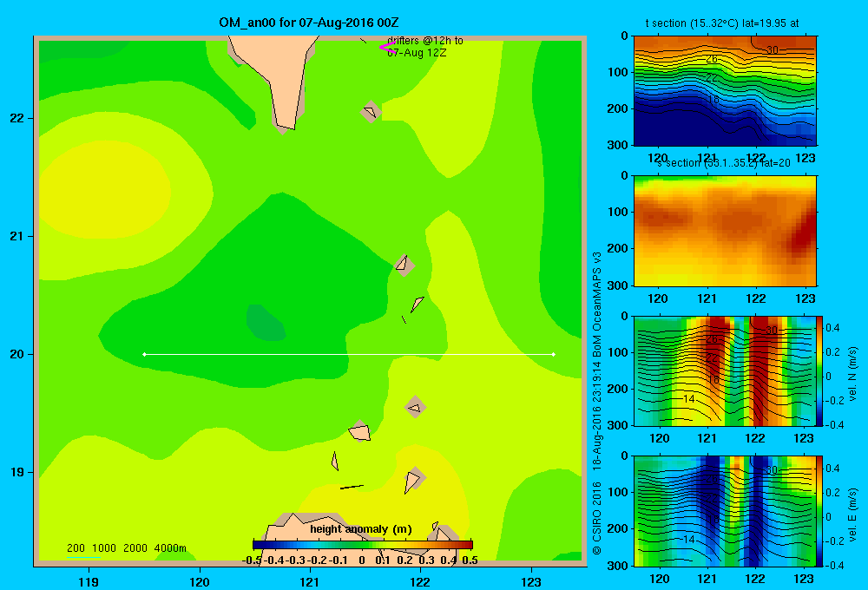Click the '07-Aug 12Z' label

point(417,53)
